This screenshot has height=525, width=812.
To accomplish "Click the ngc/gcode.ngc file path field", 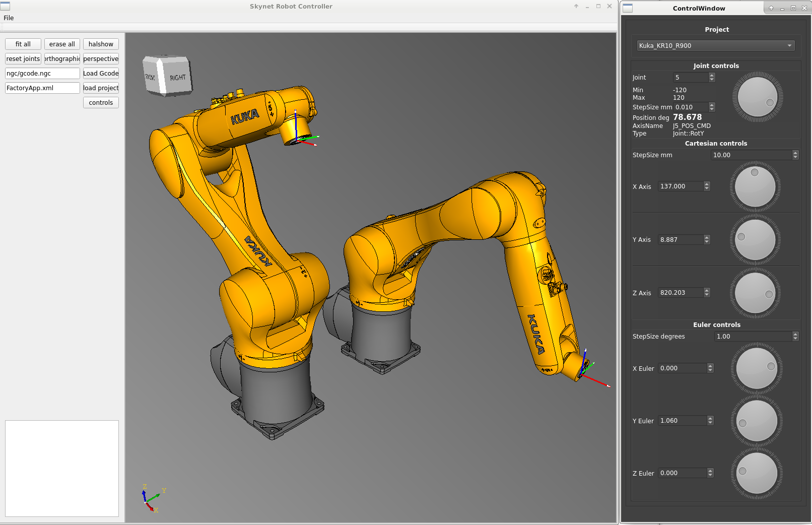I will [42, 74].
